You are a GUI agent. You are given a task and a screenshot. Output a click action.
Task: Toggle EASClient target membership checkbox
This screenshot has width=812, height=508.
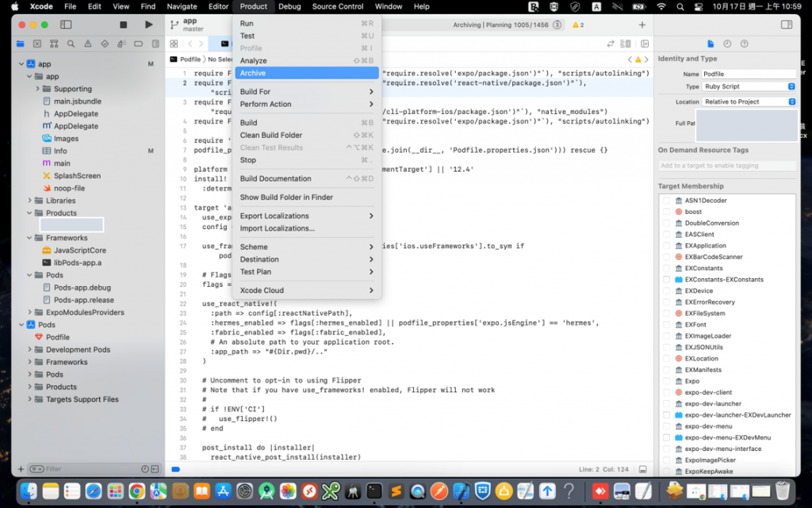tap(666, 235)
